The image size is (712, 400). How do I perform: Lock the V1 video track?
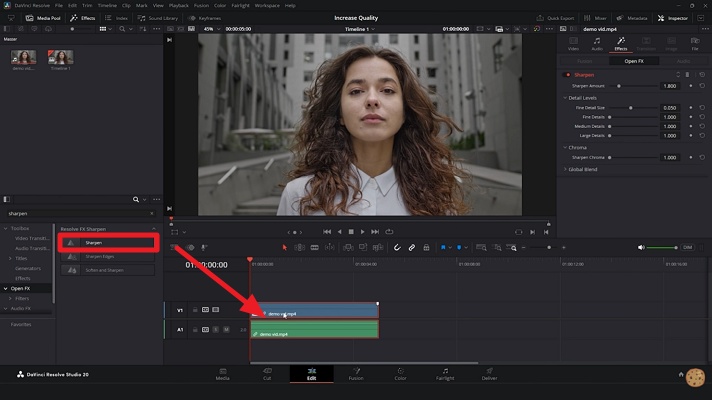point(195,310)
